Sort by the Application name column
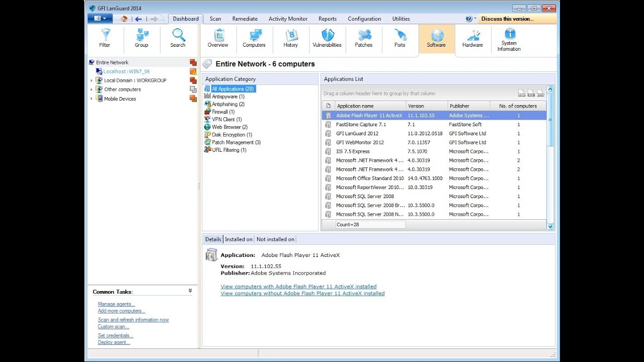Viewport: 644px width, 362px height. [369, 106]
